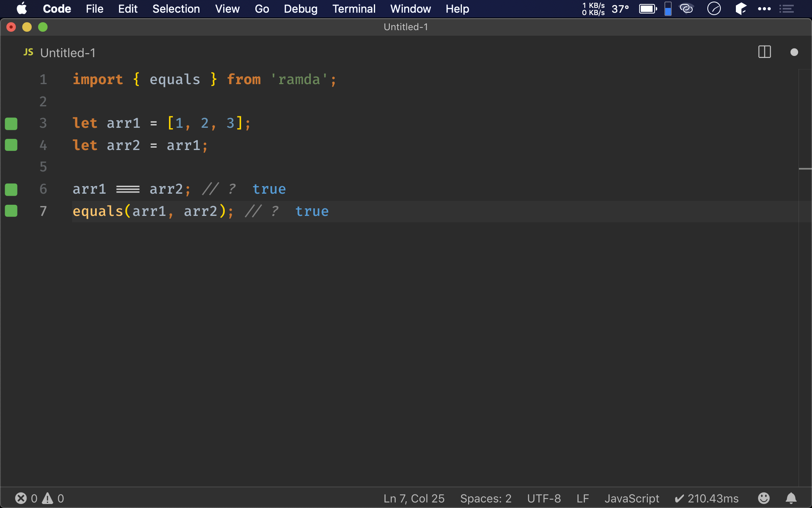Click the Quokka checkmark 210.43ms status

pyautogui.click(x=707, y=498)
